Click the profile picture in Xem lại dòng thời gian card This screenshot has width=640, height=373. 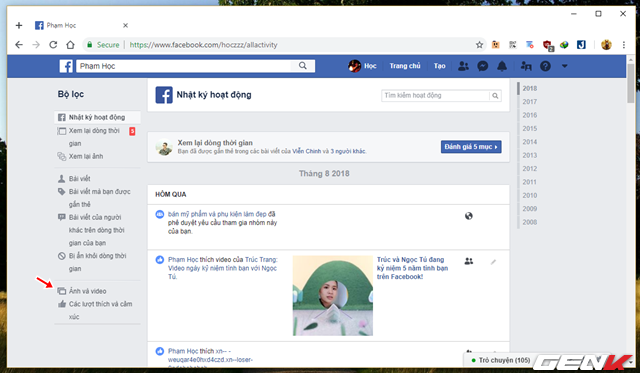tap(164, 147)
